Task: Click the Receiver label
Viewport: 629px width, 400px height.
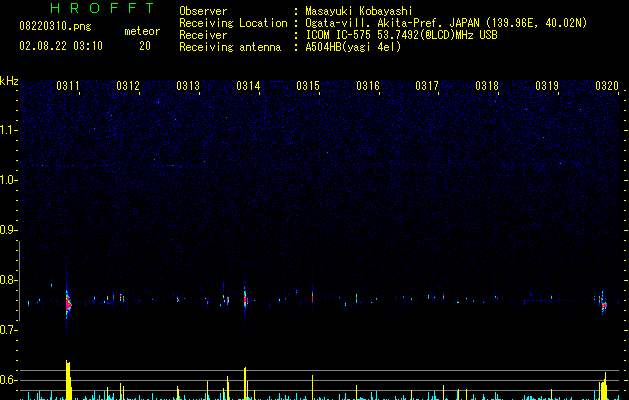Action: tap(203, 35)
